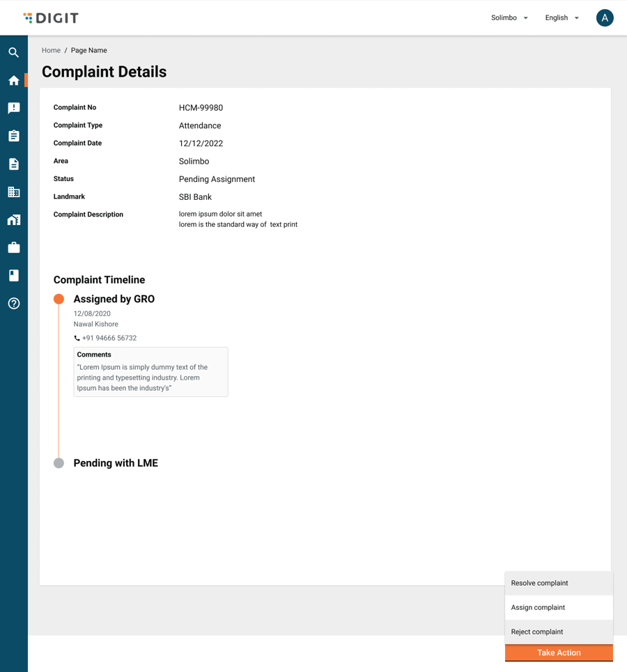627x672 pixels.
Task: Choose Assign complaint option
Action: pos(558,608)
